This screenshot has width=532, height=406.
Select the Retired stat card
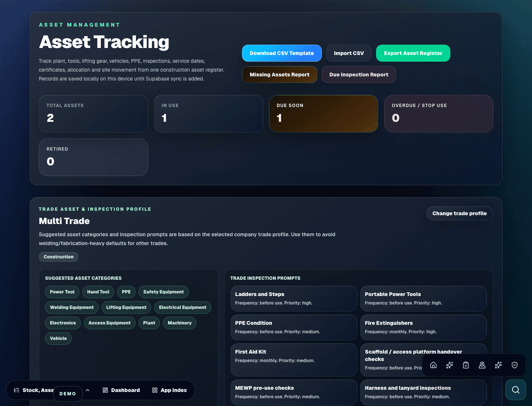click(93, 157)
